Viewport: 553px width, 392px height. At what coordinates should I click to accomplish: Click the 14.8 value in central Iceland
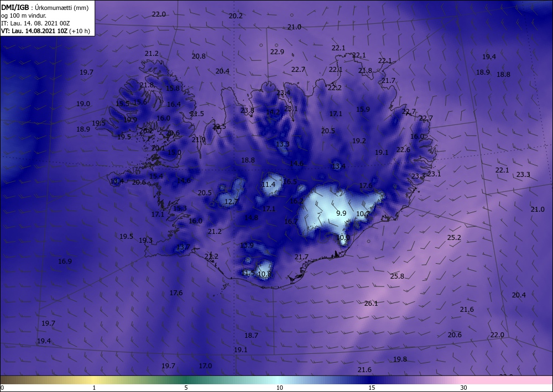point(252,217)
